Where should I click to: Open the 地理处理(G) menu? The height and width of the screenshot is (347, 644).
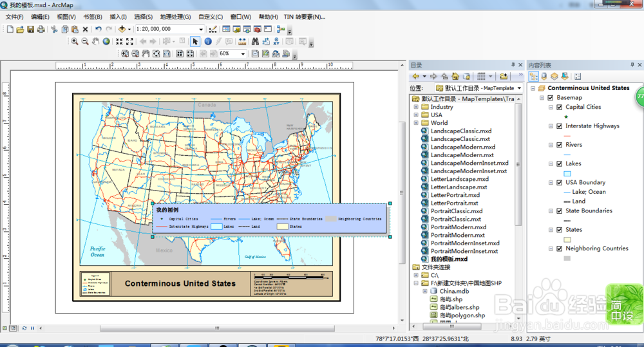click(x=175, y=17)
